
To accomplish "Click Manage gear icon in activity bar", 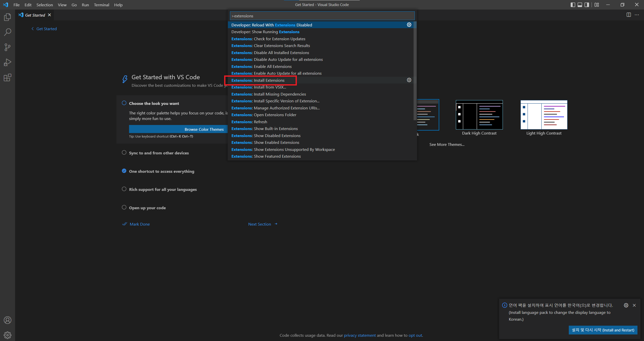I will [x=8, y=335].
